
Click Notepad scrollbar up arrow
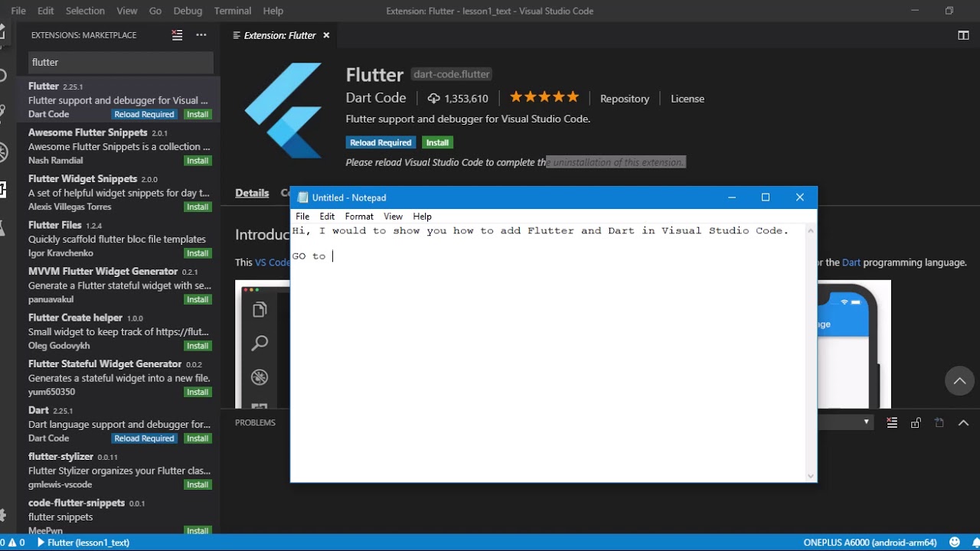click(x=811, y=230)
